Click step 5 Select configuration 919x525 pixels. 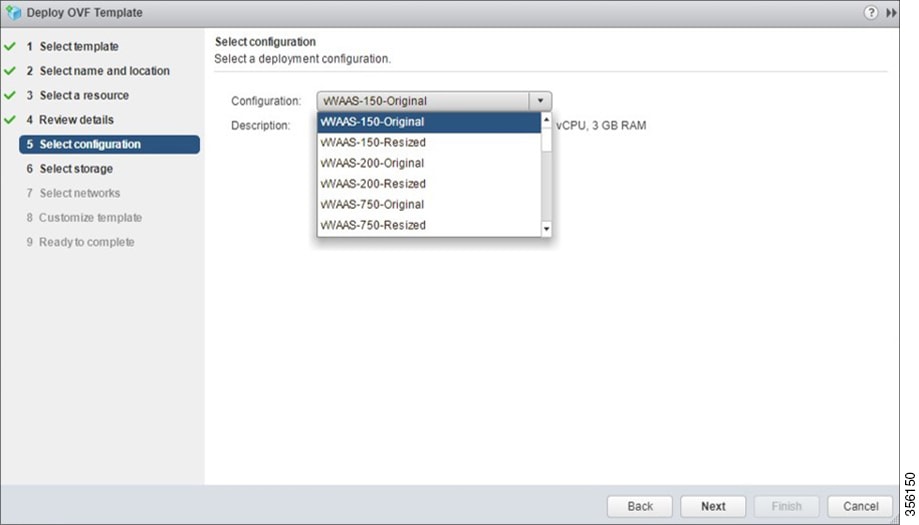click(x=109, y=144)
